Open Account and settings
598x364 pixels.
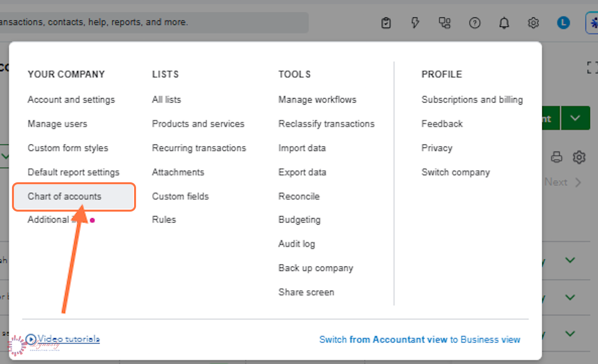[x=71, y=100]
